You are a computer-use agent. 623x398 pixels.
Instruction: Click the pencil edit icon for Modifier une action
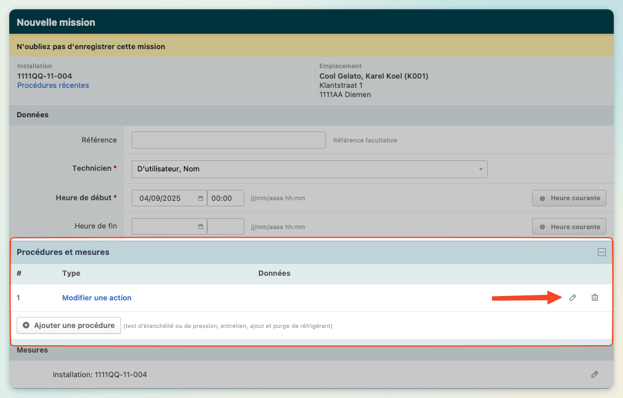click(x=573, y=298)
